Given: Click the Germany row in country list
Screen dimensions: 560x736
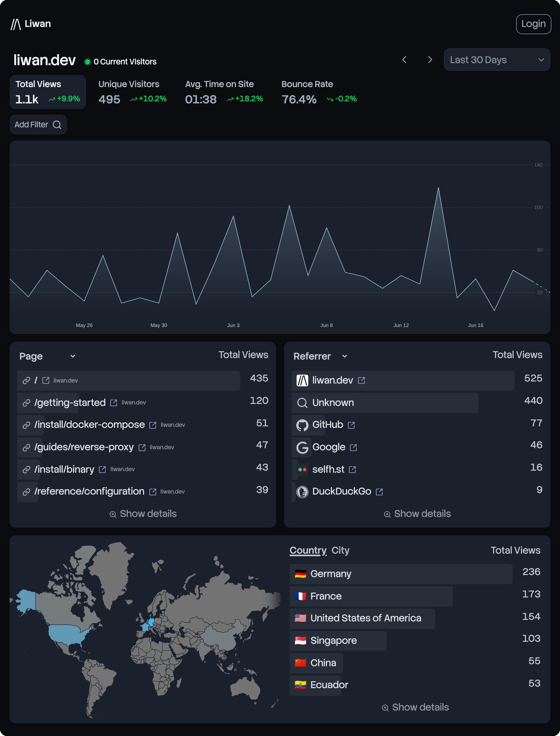Looking at the screenshot, I should pyautogui.click(x=415, y=574).
